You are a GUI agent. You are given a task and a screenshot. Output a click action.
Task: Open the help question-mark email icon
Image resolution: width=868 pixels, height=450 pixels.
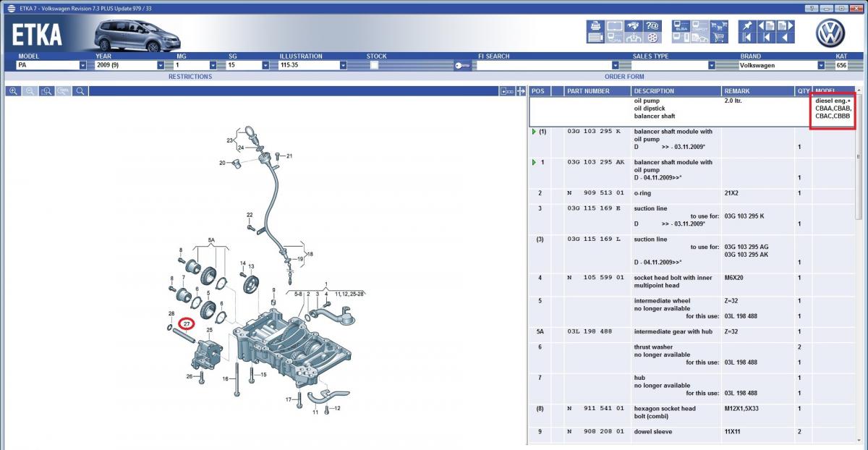click(652, 25)
